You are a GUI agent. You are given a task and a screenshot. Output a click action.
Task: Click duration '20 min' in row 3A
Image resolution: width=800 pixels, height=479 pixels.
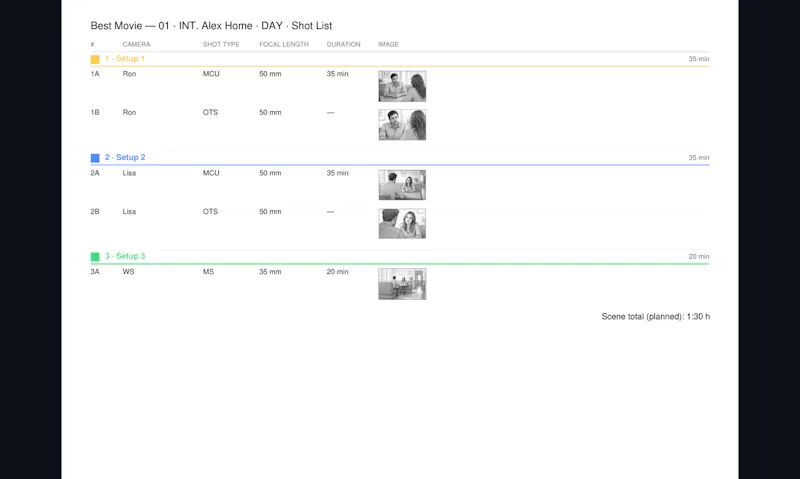point(338,272)
